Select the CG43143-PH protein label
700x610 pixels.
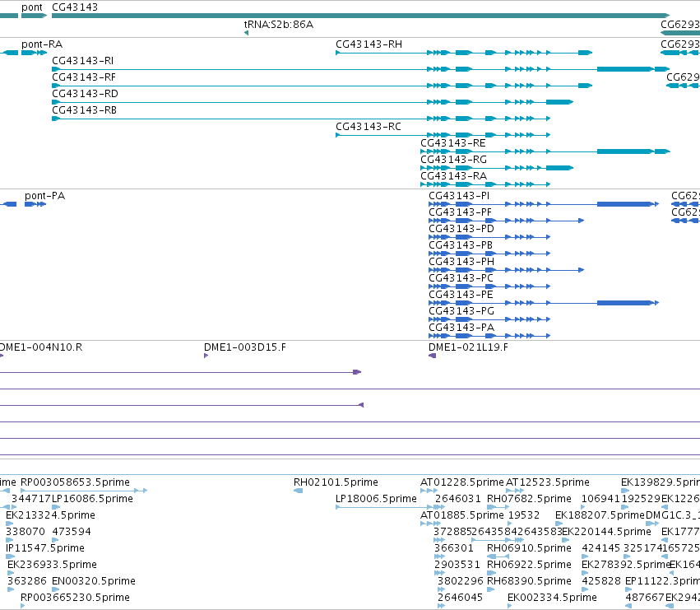click(x=461, y=262)
